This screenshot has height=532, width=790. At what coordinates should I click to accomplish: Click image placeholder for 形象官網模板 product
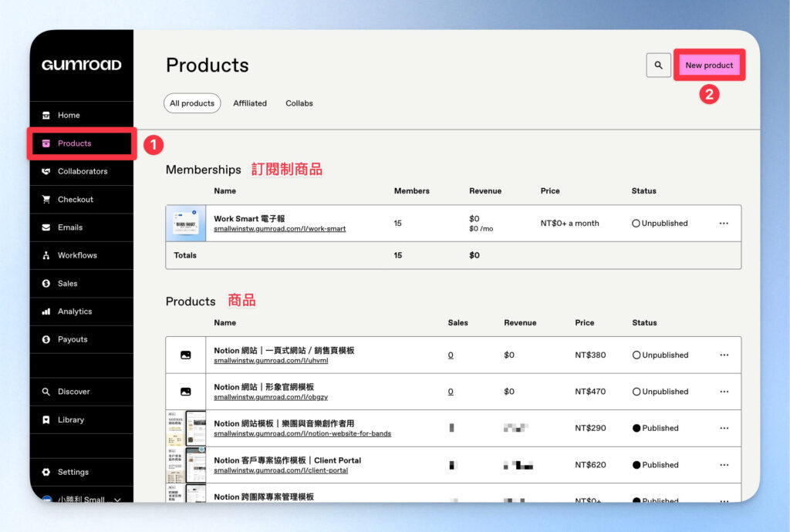pos(185,392)
